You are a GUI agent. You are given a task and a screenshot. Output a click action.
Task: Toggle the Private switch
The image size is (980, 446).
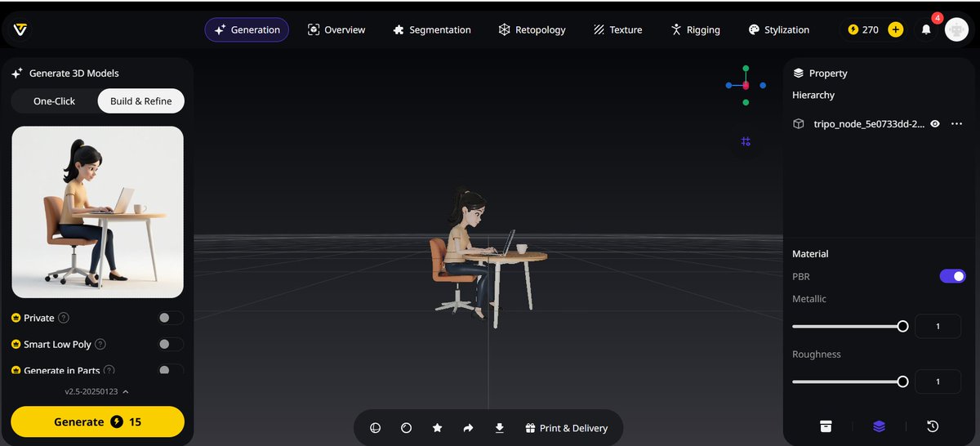(171, 318)
